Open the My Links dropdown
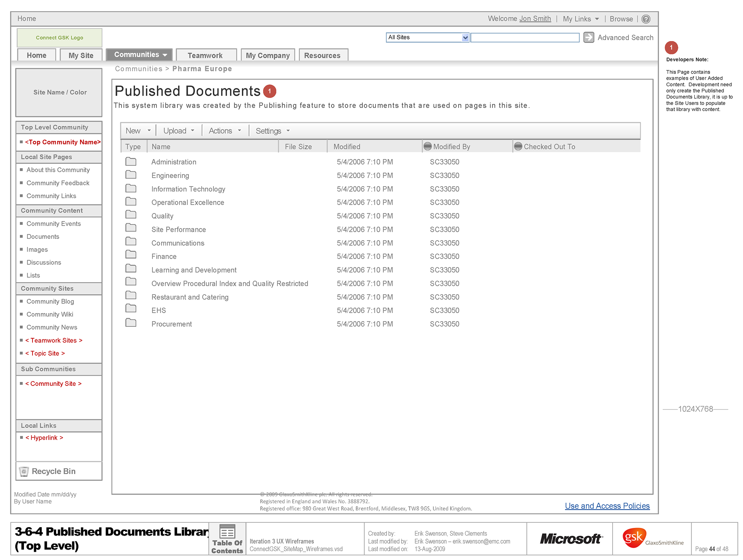Image resolution: width=743 pixels, height=560 pixels. (x=580, y=19)
